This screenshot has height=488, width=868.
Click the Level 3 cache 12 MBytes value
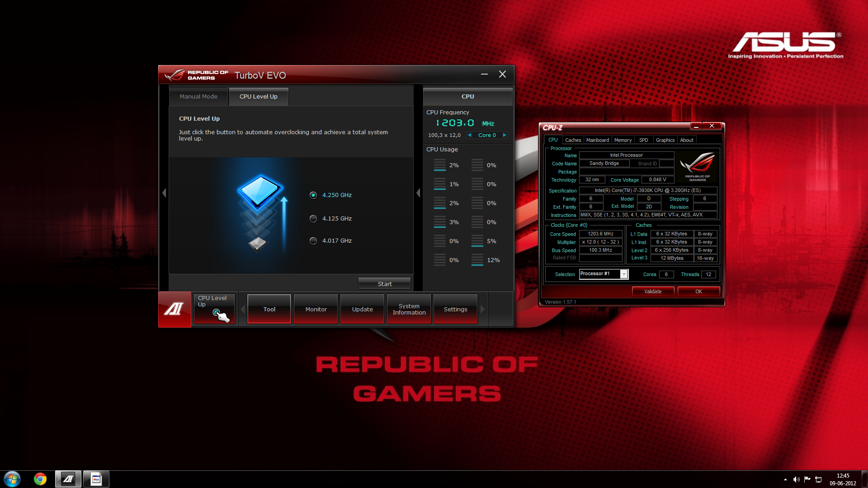click(672, 258)
